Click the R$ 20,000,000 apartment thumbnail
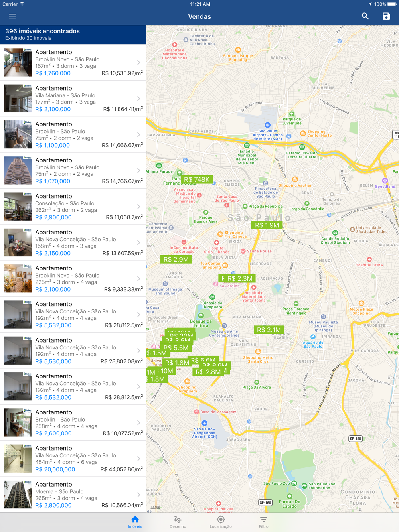Image resolution: width=399 pixels, height=532 pixels. (x=18, y=459)
